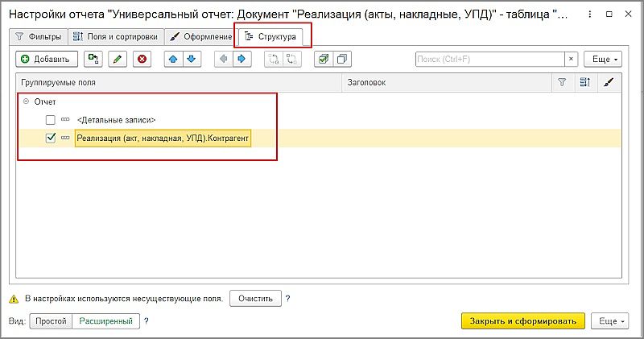
Task: Switch view to Расширенный
Action: click(106, 321)
